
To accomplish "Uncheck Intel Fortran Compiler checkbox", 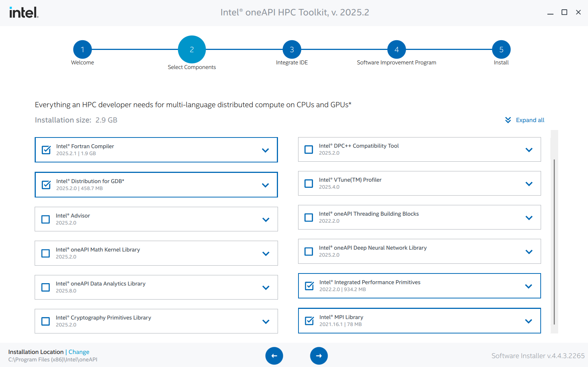I will [46, 150].
